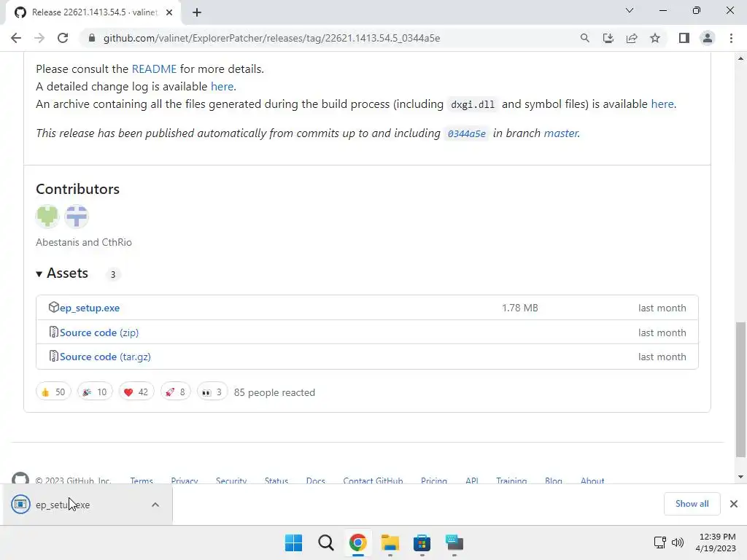Open File Explorer from taskbar
This screenshot has height=560, width=747.
pos(390,542)
